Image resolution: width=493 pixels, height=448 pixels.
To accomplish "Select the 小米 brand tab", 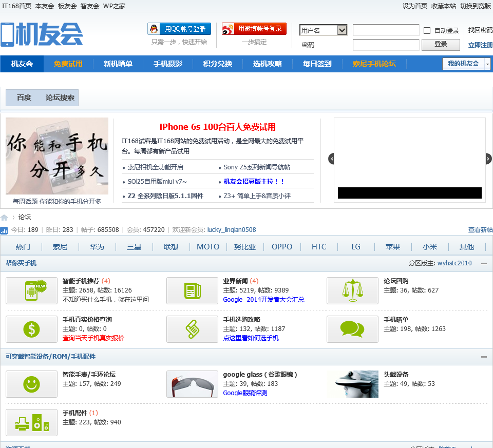I will pyautogui.click(x=430, y=247).
